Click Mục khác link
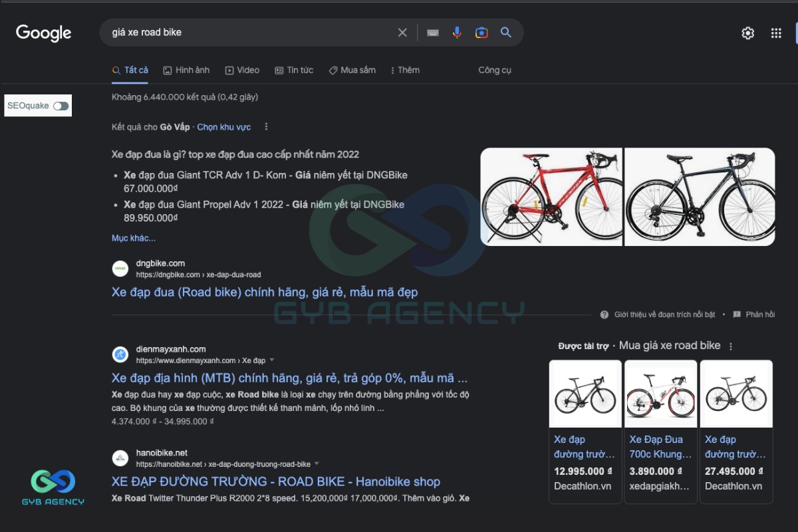The image size is (798, 532). tap(134, 238)
